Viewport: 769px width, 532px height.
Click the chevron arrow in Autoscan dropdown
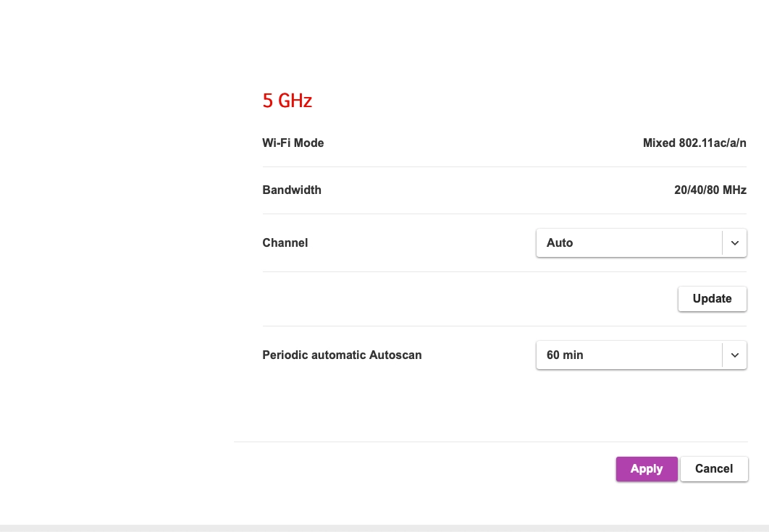tap(734, 355)
